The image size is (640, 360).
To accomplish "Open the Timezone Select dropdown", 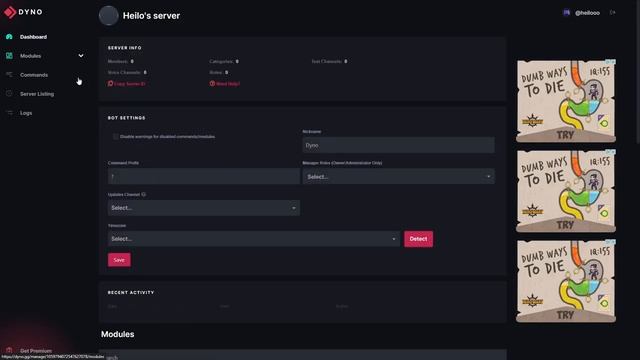I will 253,239.
